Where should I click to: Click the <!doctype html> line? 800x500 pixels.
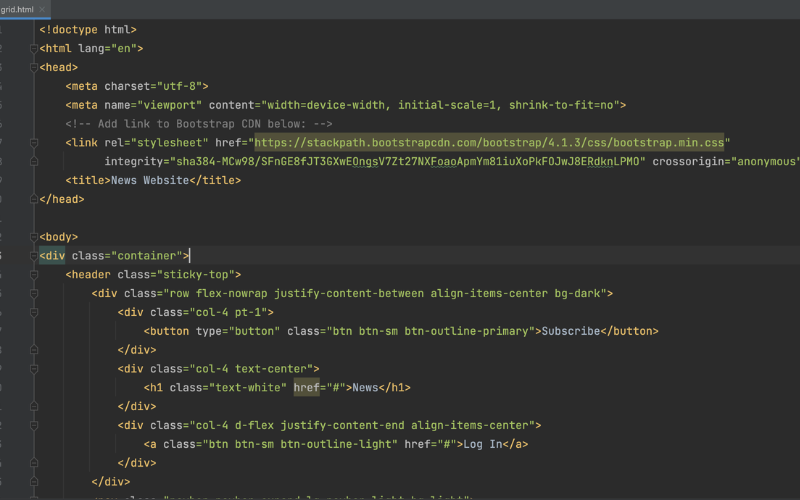[x=88, y=30]
